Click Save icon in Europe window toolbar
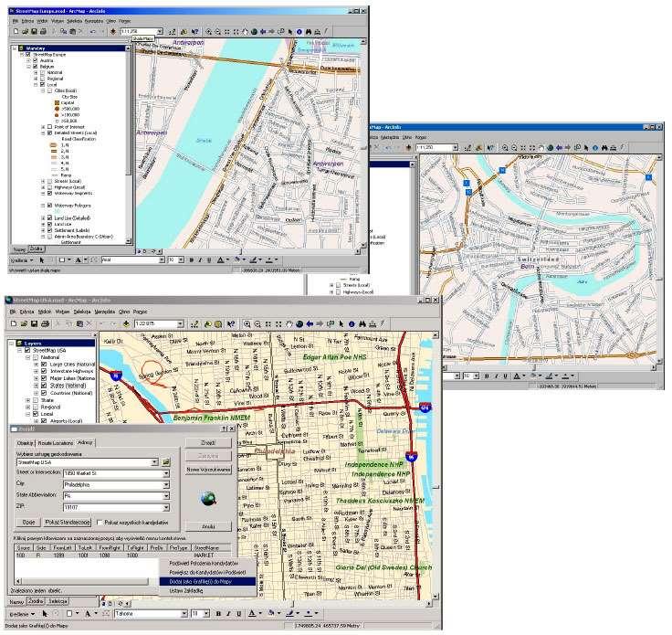The image size is (672, 635). pyautogui.click(x=34, y=31)
